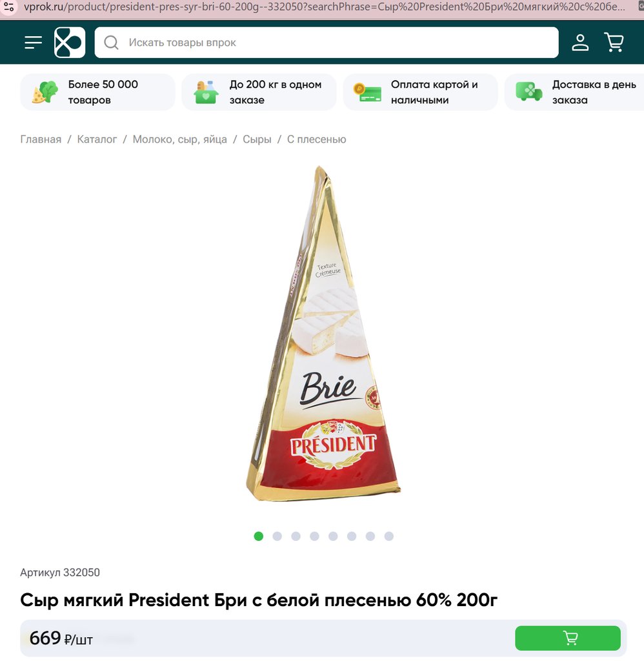Screen dimensions: 644x661
Task: Go to 'Главная' breadcrumb
Action: [x=41, y=139]
